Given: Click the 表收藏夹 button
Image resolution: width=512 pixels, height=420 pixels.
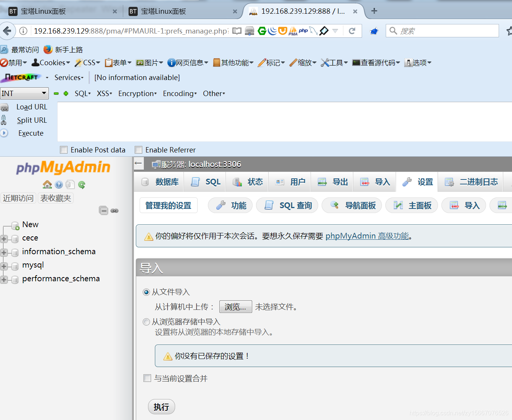Looking at the screenshot, I should [56, 198].
